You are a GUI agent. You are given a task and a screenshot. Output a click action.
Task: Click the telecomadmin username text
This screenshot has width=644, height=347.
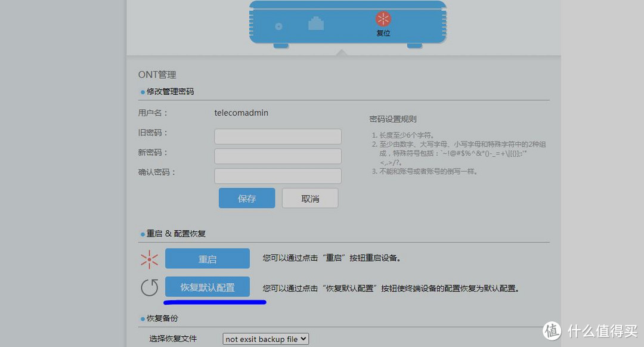(241, 112)
